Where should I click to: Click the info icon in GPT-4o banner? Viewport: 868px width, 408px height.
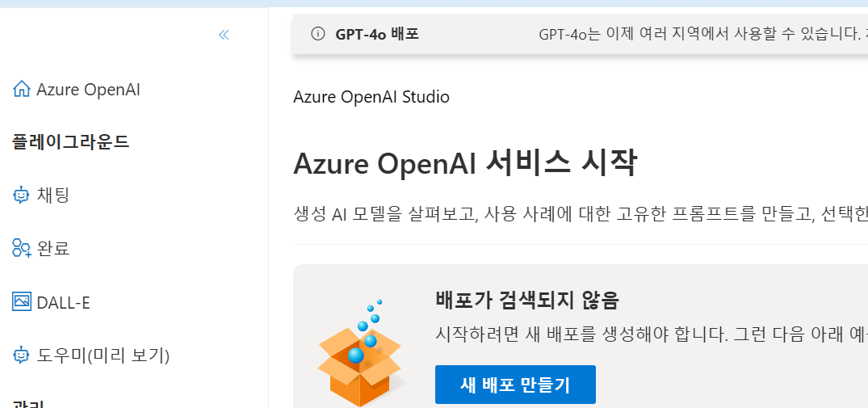click(x=318, y=34)
